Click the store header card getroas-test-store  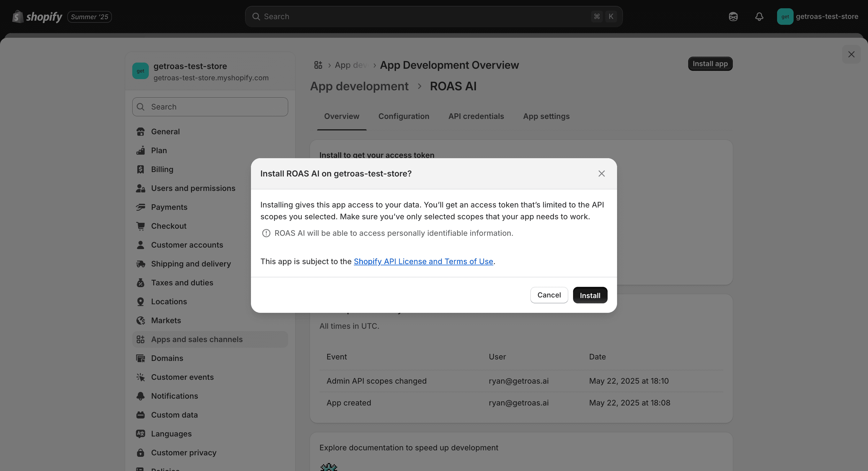point(210,71)
